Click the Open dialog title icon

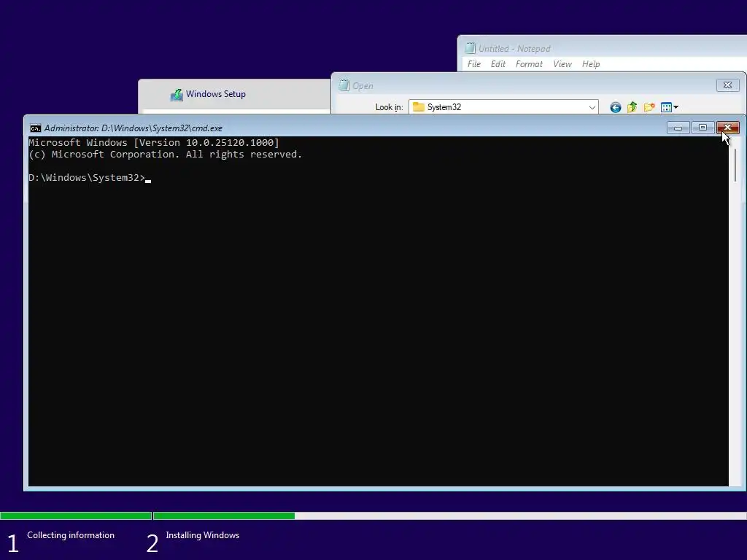point(344,85)
